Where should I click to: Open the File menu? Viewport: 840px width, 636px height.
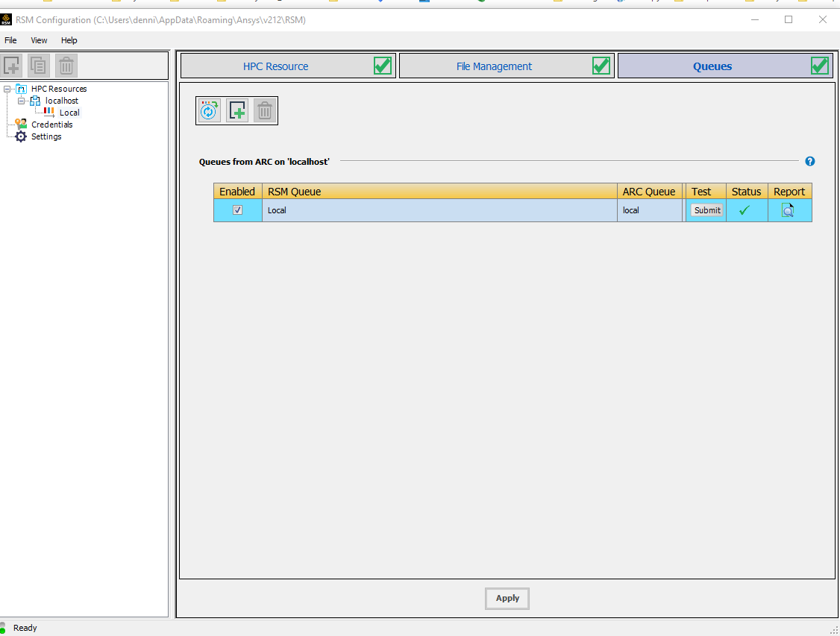pos(10,40)
